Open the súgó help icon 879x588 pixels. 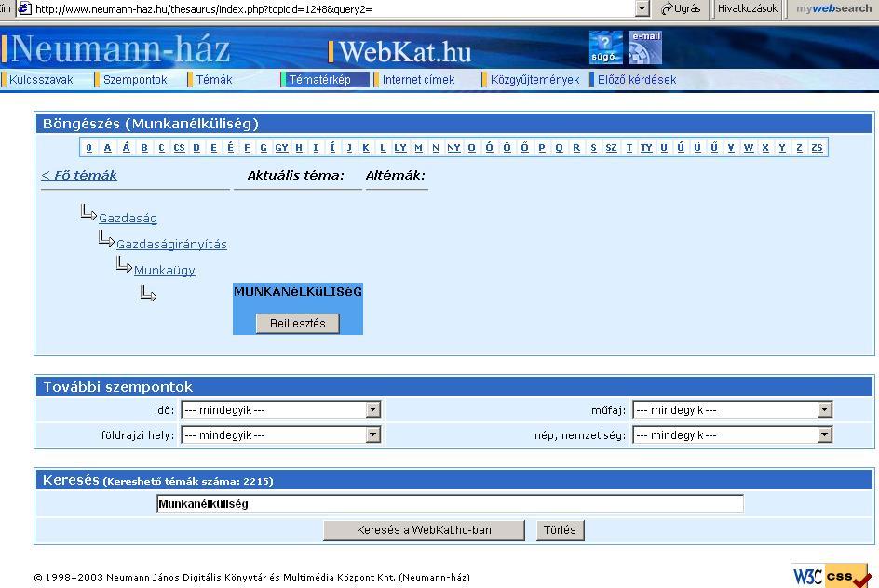click(x=605, y=47)
